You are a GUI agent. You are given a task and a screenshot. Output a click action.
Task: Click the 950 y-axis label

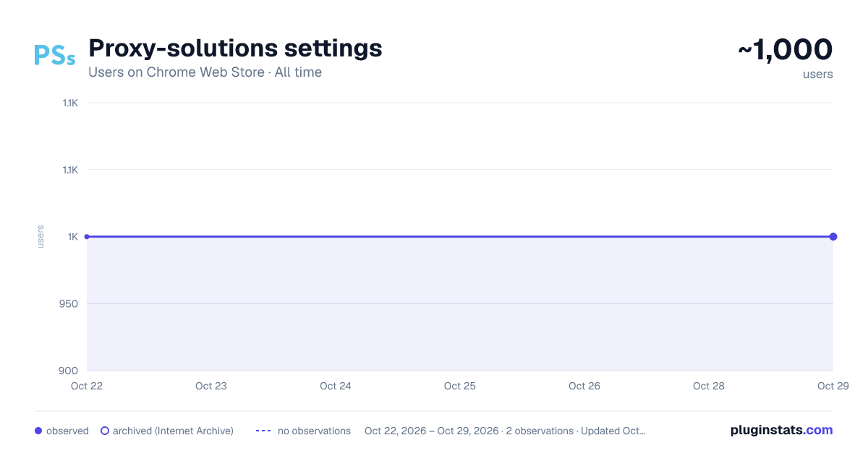pos(69,303)
